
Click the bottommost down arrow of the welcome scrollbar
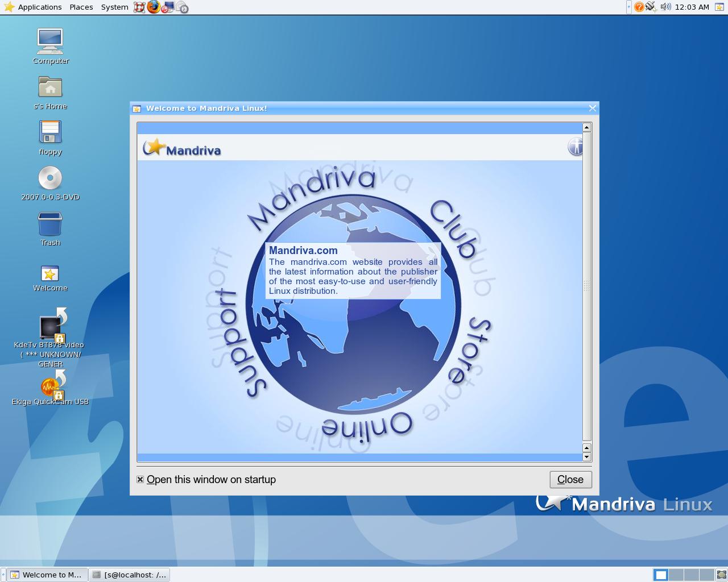click(587, 457)
